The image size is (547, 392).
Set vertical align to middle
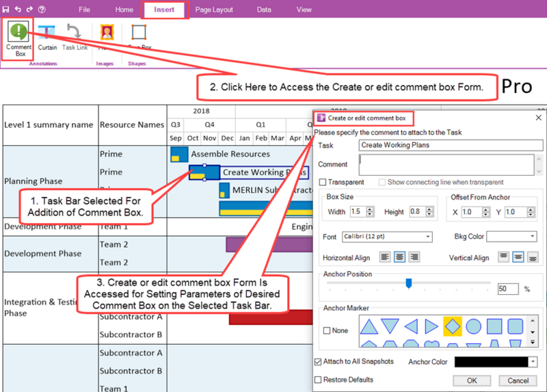tap(518, 257)
